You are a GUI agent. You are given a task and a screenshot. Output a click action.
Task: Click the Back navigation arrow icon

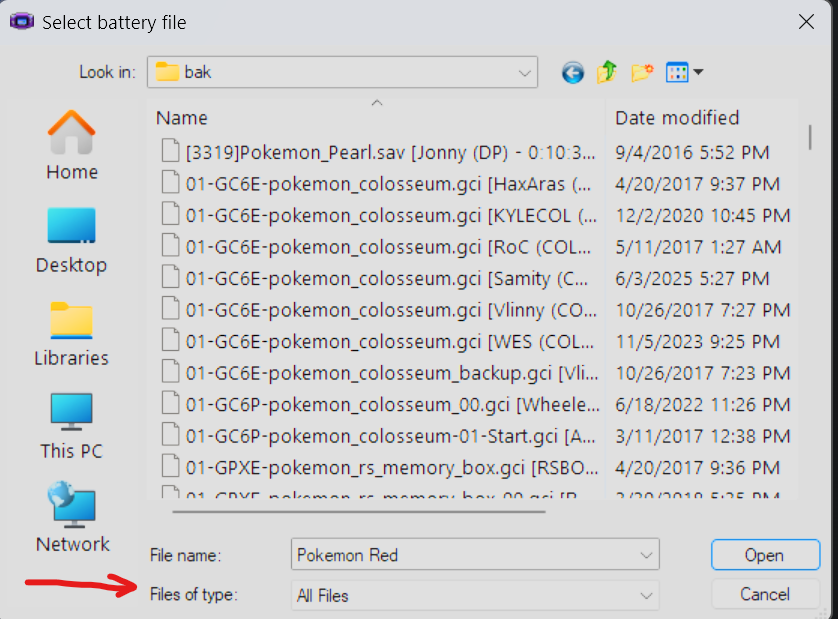point(572,72)
